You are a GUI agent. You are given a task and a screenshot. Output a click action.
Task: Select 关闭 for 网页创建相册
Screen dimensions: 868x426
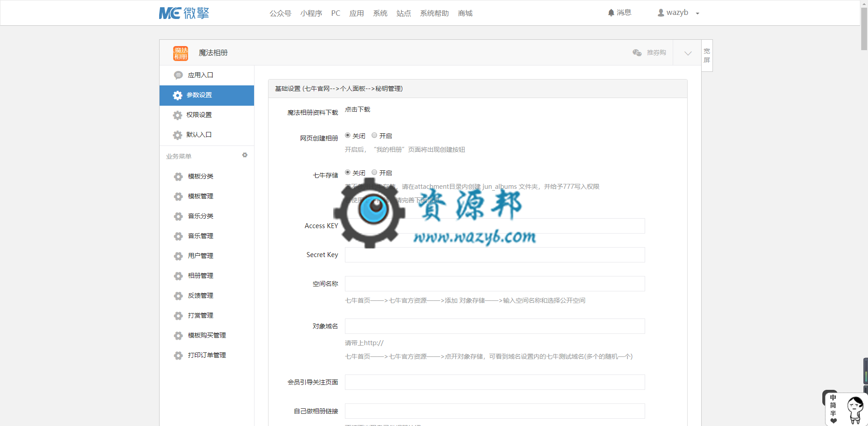tap(348, 135)
